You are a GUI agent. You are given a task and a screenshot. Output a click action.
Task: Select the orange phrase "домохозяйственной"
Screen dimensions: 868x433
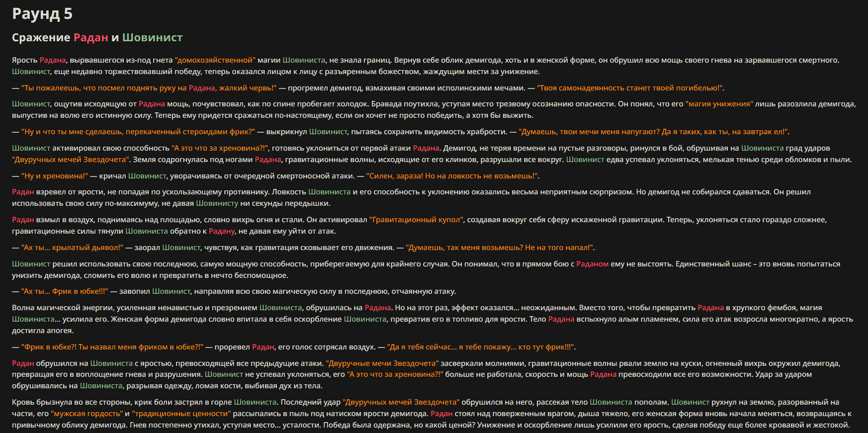click(215, 60)
